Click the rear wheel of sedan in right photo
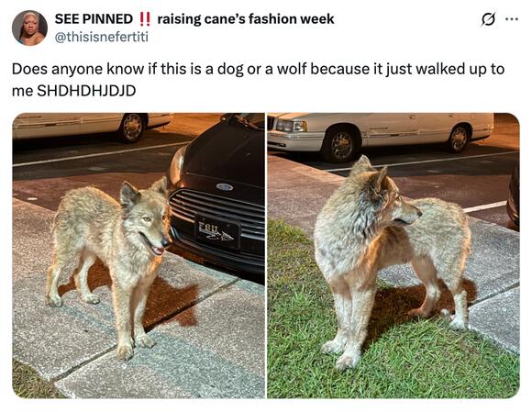The image size is (532, 412). point(459,139)
